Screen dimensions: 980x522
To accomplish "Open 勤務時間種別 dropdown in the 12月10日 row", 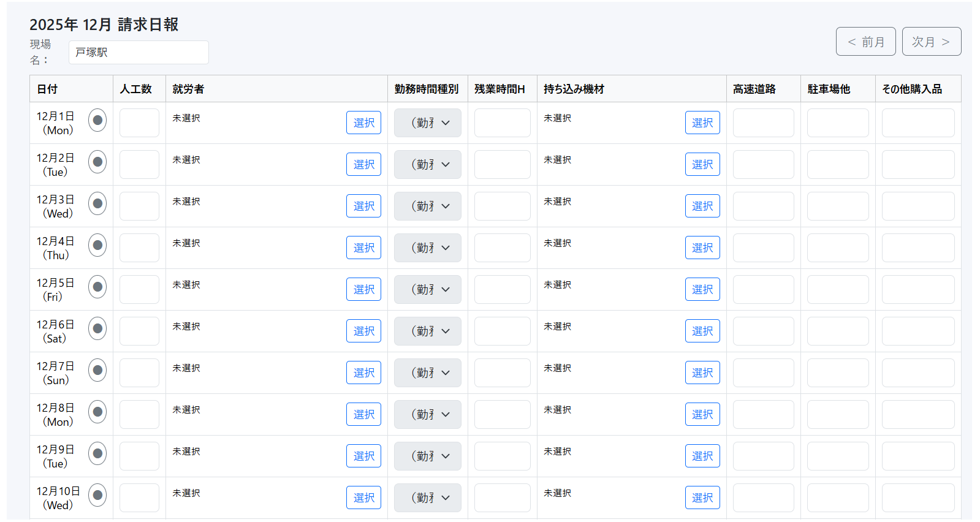I will [x=427, y=498].
